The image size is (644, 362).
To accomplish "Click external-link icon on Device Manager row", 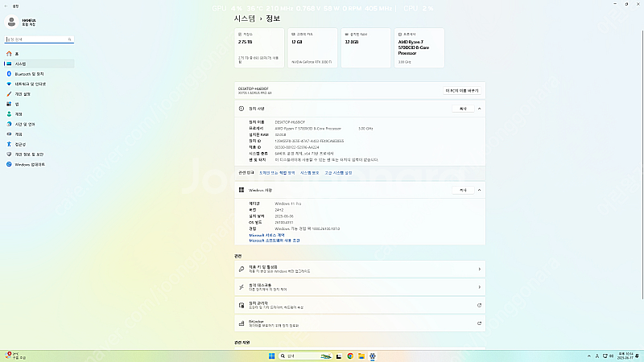I will click(479, 306).
